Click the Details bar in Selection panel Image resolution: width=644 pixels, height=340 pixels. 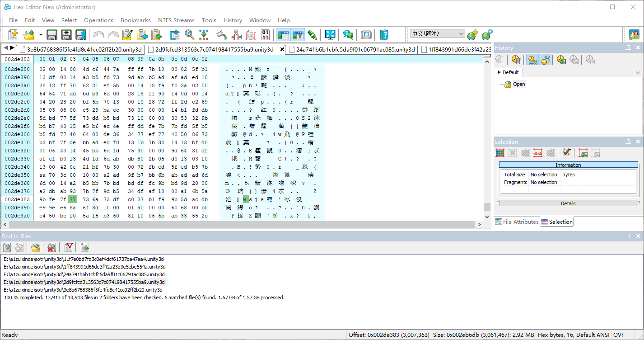point(568,203)
